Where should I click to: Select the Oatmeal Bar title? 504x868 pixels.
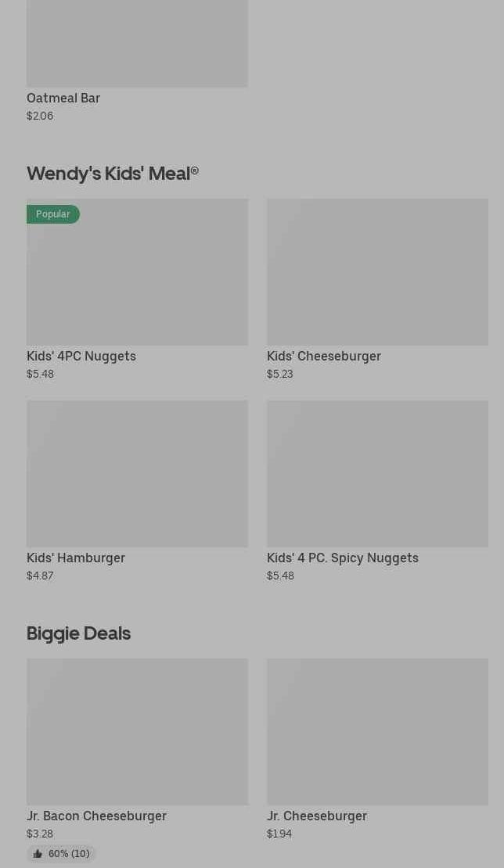(x=63, y=98)
